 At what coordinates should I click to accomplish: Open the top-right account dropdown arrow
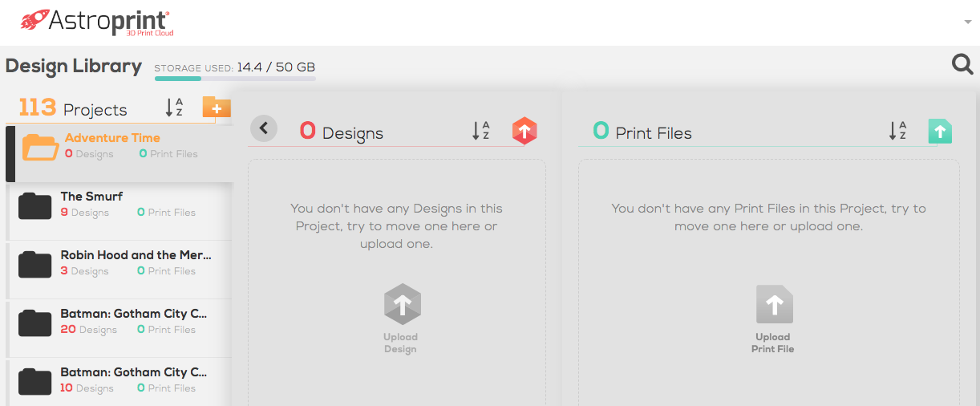(968, 22)
